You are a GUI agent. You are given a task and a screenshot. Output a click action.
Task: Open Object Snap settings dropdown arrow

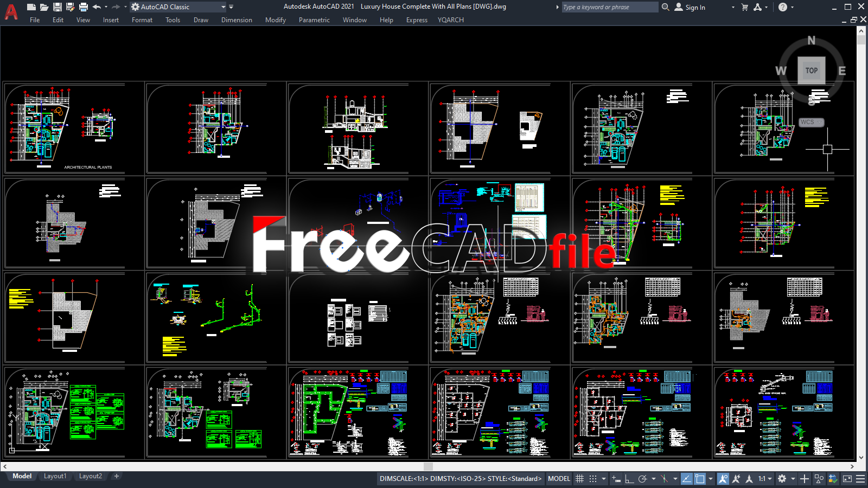coord(710,479)
